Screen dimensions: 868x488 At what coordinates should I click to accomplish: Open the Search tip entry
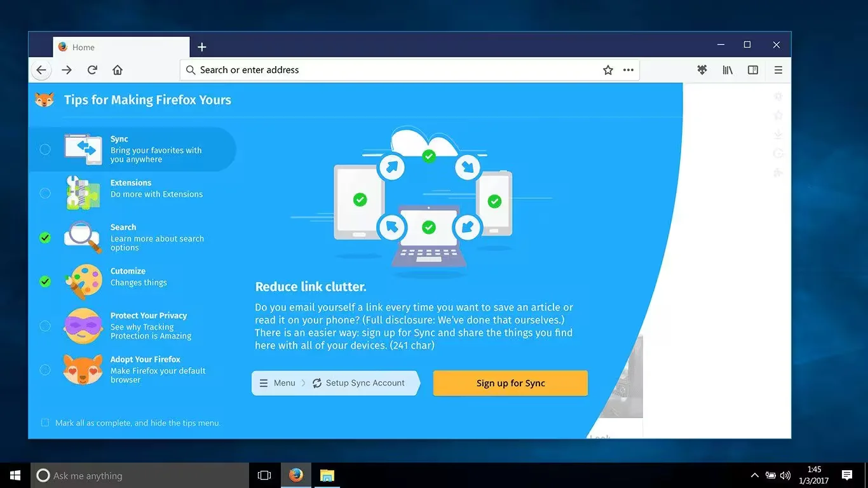[132, 238]
